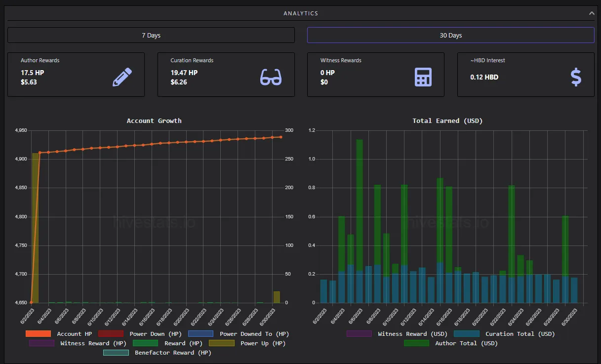Click the pencil icon in Author Rewards

[x=122, y=78]
